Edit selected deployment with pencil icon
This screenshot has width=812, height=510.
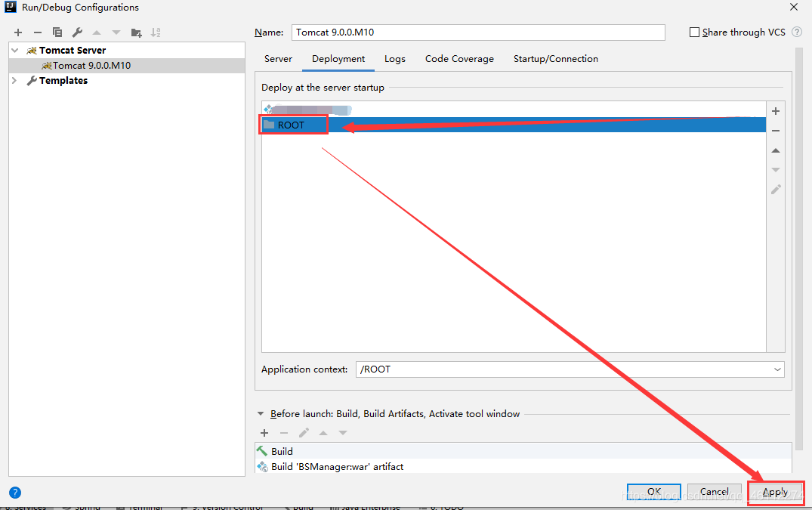[x=776, y=190]
